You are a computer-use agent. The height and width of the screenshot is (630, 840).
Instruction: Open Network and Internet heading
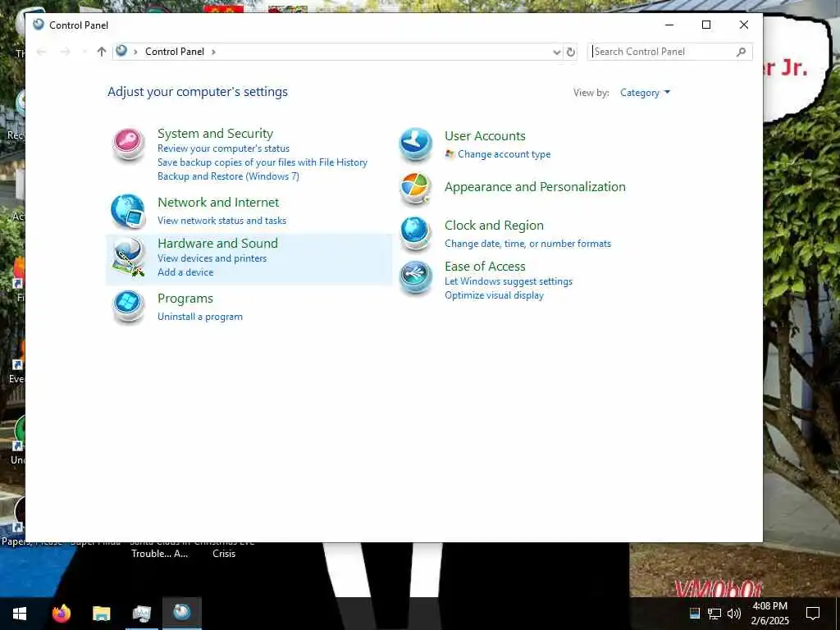[x=218, y=203]
